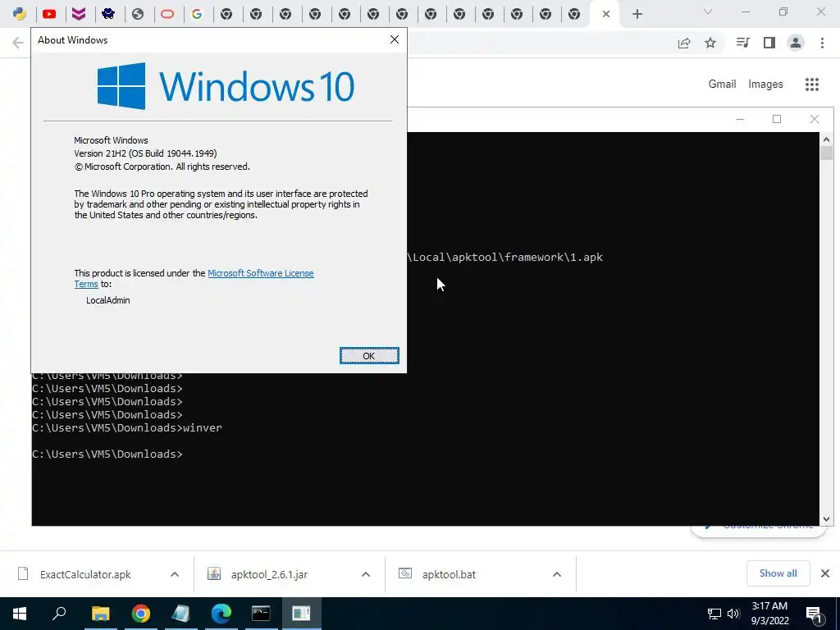Expand options for apktool_2.6.1.jar download

click(x=366, y=574)
